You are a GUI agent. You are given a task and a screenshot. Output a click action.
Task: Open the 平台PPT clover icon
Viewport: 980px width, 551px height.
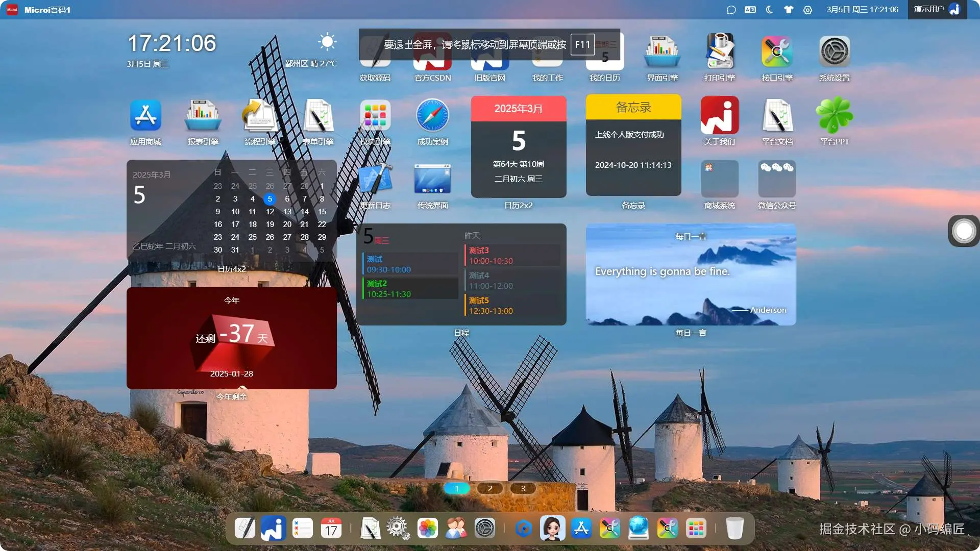(x=835, y=116)
